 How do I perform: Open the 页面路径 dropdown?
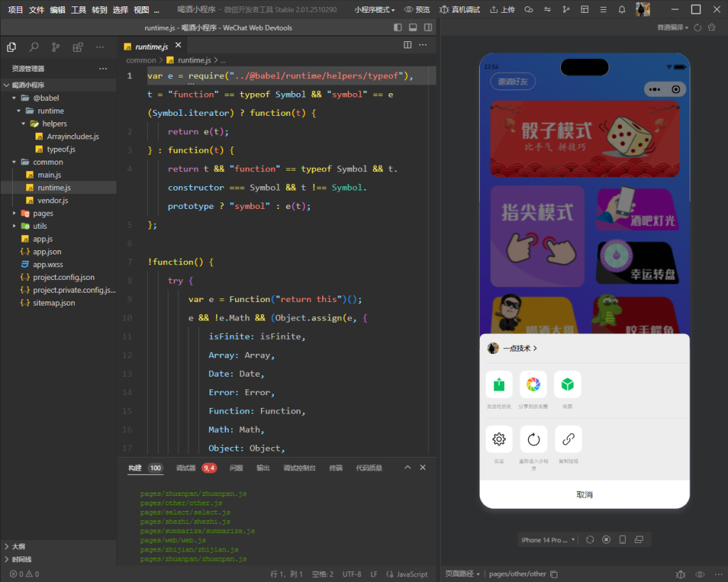pyautogui.click(x=462, y=574)
